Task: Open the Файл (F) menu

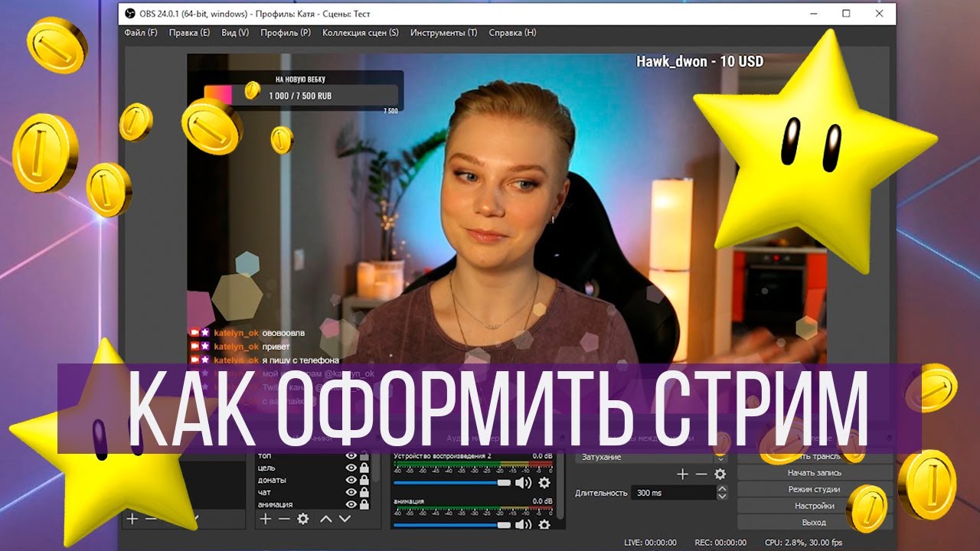Action: pyautogui.click(x=141, y=33)
